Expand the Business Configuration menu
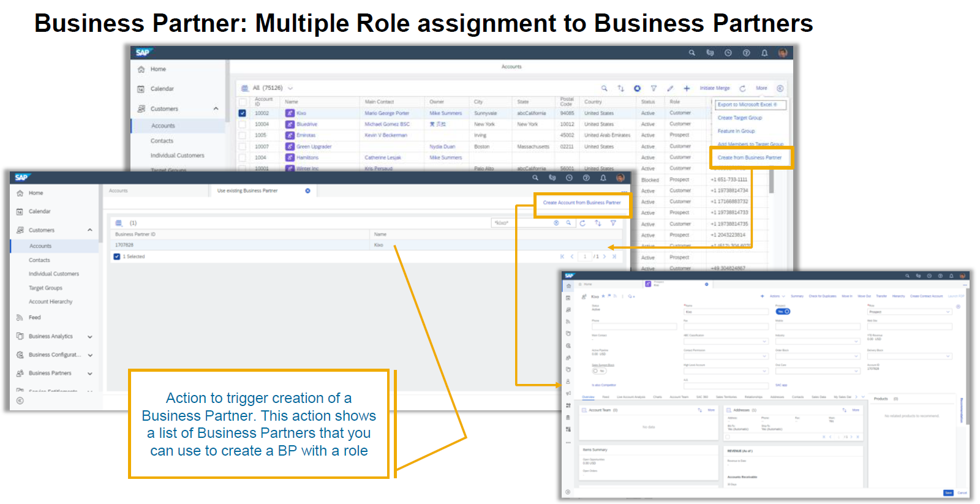The image size is (980, 504). click(90, 355)
